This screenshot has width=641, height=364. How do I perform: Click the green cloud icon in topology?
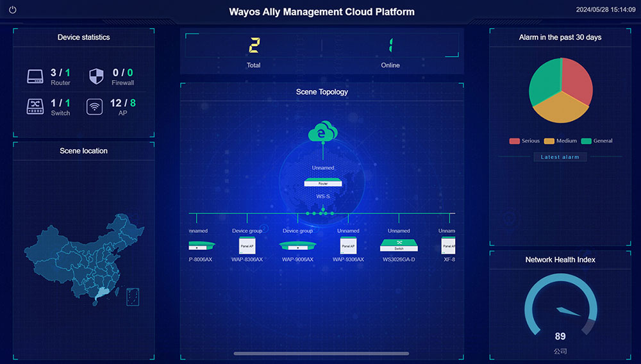pyautogui.click(x=323, y=131)
